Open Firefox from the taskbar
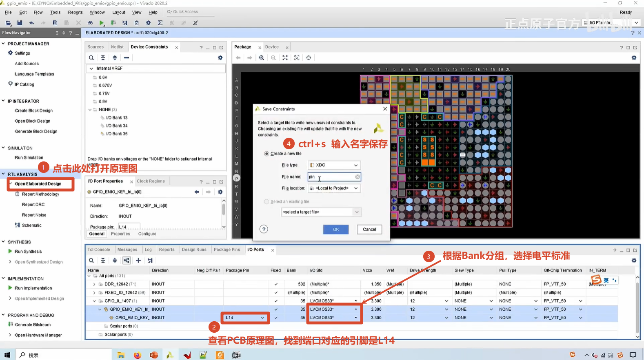 (137, 355)
